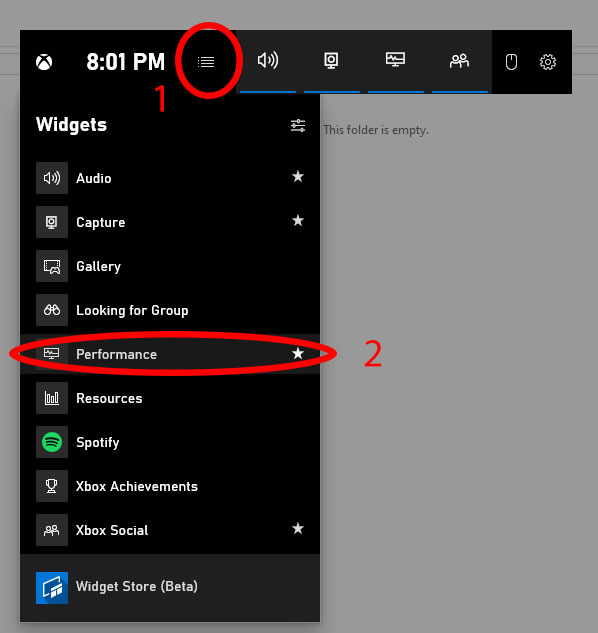Open the Capture widget in top bar

pyautogui.click(x=332, y=61)
